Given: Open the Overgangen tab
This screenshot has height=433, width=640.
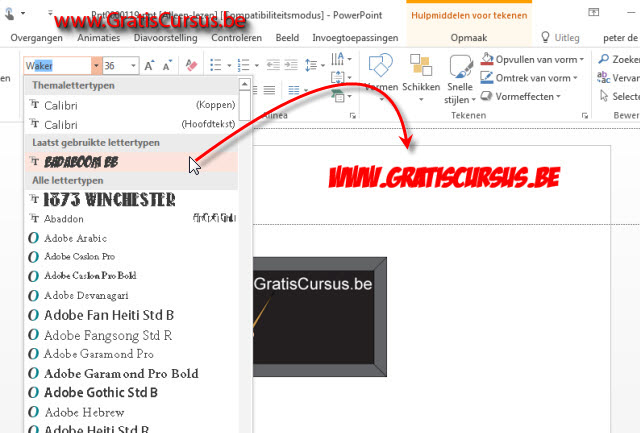Looking at the screenshot, I should pyautogui.click(x=37, y=38).
